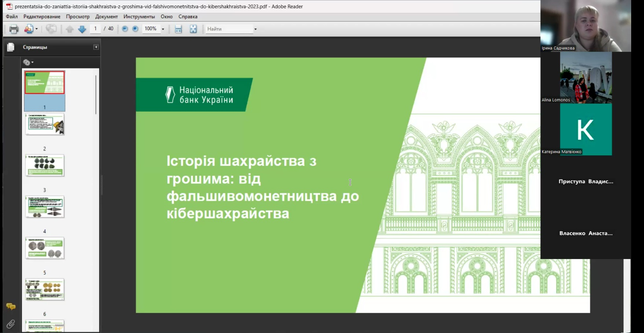Go to previous page with up arrow
The width and height of the screenshot is (644, 333).
70,29
